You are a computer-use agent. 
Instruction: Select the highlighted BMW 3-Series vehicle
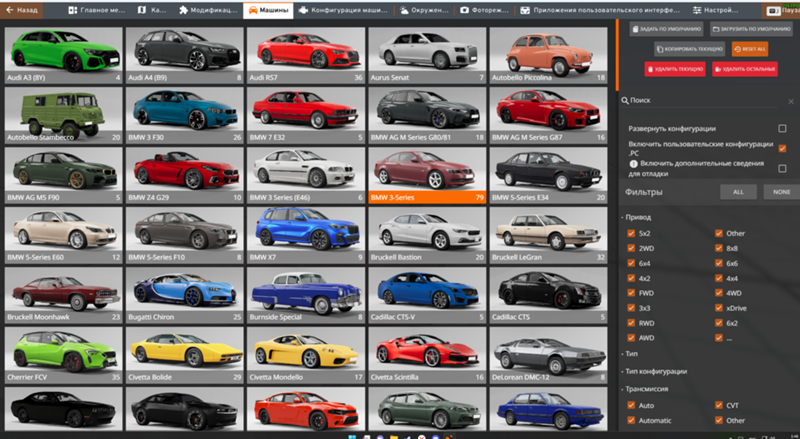[x=427, y=175]
